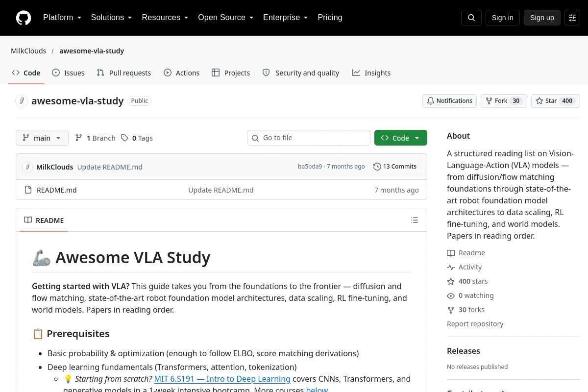
Task: Switch to the Insights tab
Action: [x=371, y=73]
